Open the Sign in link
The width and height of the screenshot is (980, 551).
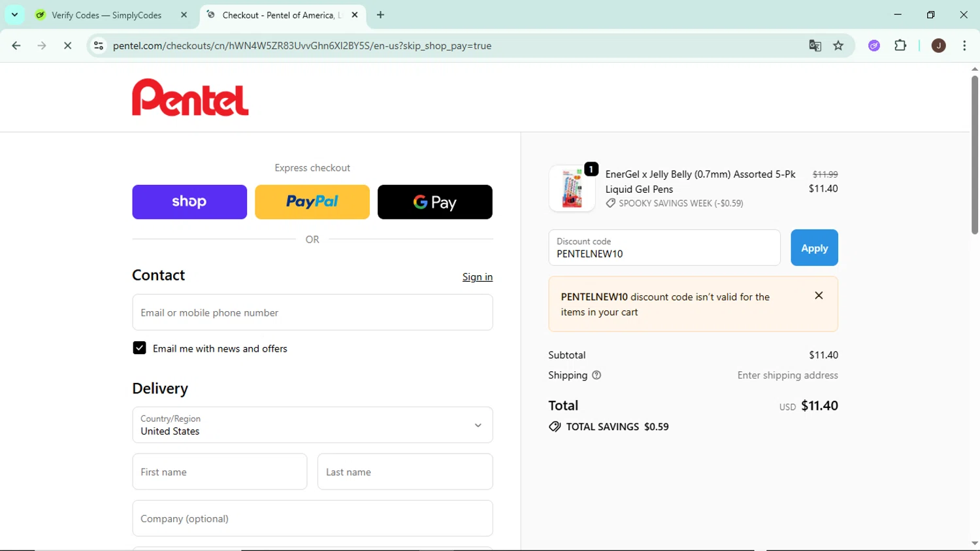click(x=478, y=277)
